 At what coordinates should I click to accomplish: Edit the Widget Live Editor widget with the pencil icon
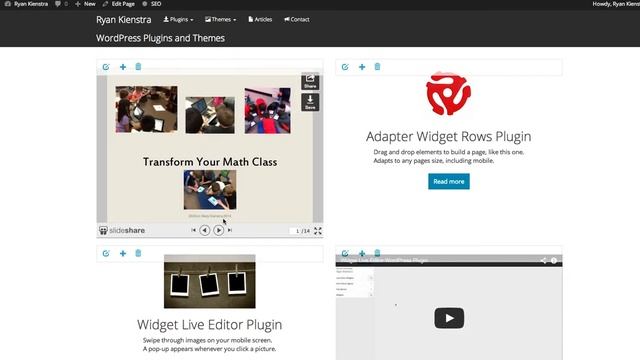coord(106,253)
